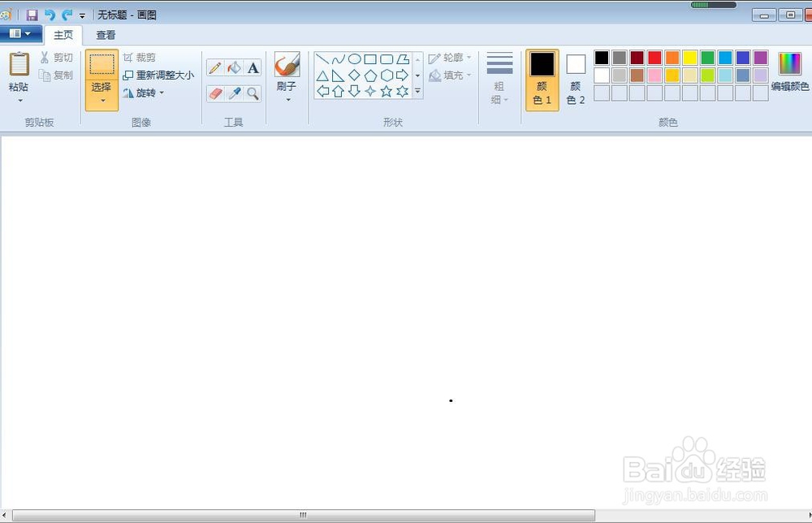Image resolution: width=812 pixels, height=523 pixels.
Task: Choose the right triangle shape
Action: coord(338,76)
